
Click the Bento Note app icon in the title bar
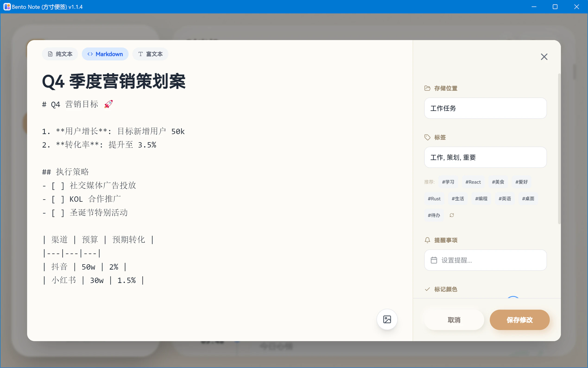point(7,6)
